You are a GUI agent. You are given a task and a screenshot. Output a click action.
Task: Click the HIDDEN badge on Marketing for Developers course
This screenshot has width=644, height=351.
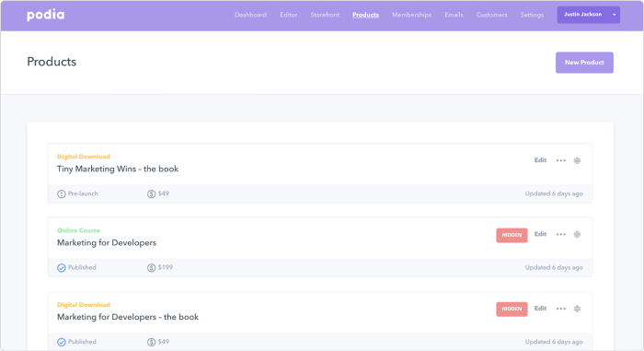tap(512, 235)
